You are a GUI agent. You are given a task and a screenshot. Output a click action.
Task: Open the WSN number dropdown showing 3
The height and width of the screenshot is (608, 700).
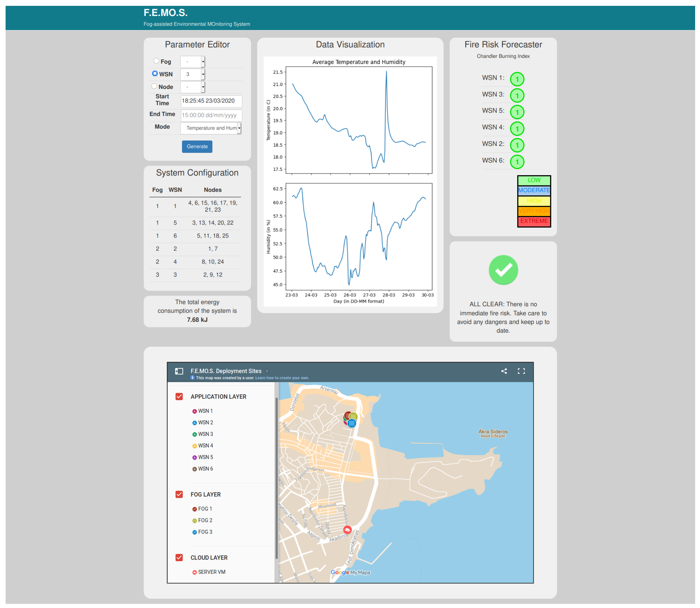click(x=193, y=74)
